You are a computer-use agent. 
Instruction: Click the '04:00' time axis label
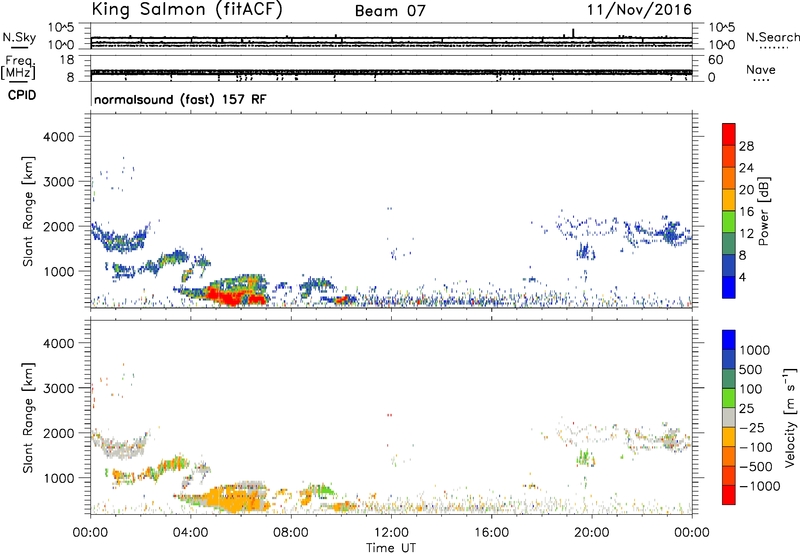[191, 533]
